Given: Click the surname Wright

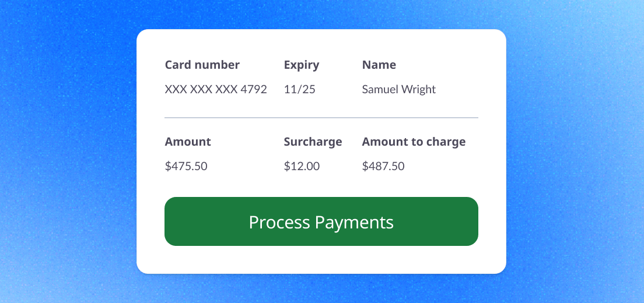Looking at the screenshot, I should 419,90.
